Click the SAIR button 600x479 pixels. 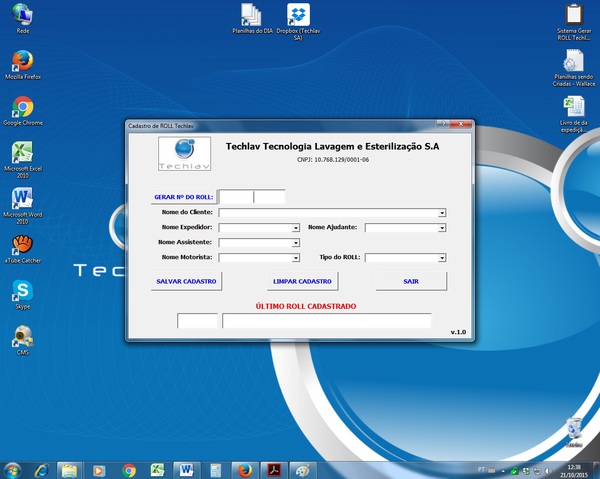pos(411,281)
